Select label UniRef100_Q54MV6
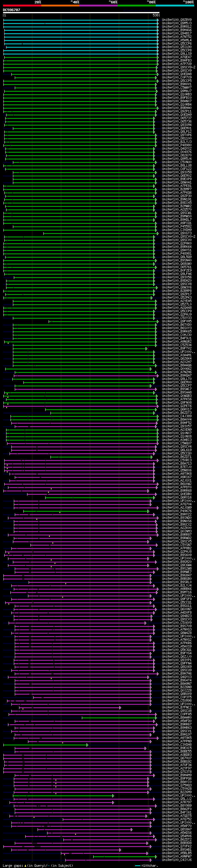The height and width of the screenshot is (868, 197). click(177, 836)
